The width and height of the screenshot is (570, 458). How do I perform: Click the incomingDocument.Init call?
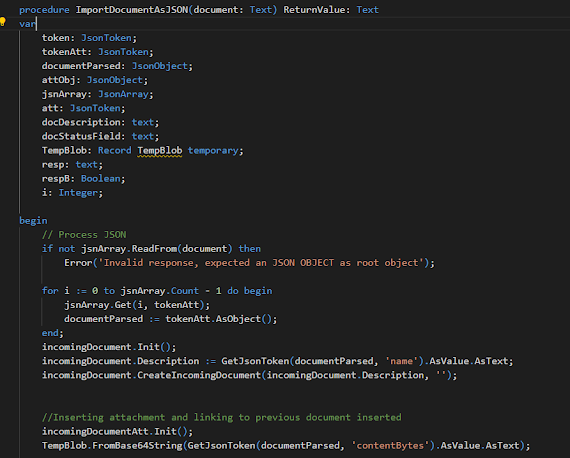[x=109, y=347]
